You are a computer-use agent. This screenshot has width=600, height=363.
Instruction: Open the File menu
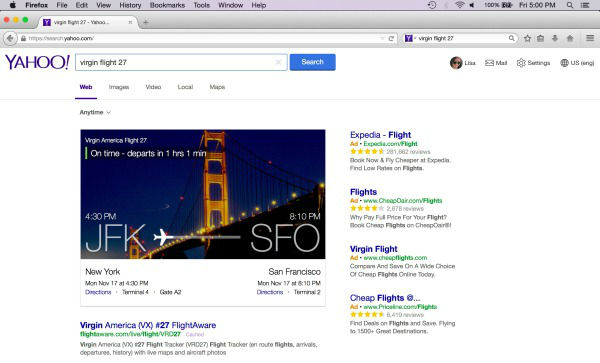tap(62, 5)
